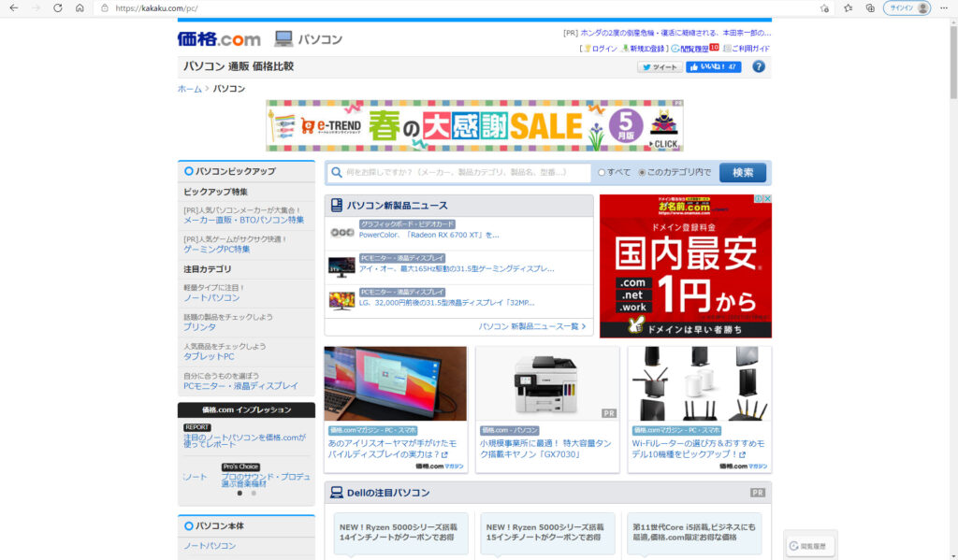The image size is (958, 560).
Task: Click the サインイン profile button
Action: point(907,7)
